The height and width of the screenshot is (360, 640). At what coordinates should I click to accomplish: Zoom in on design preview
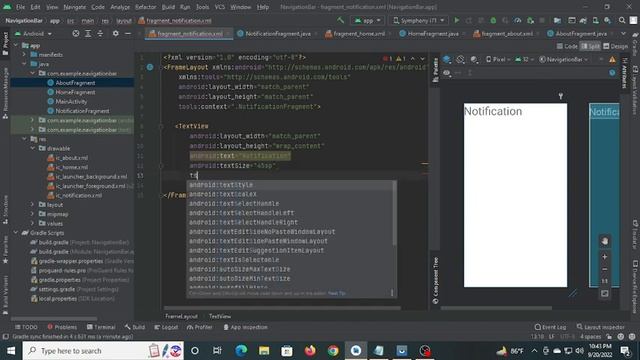point(604,256)
